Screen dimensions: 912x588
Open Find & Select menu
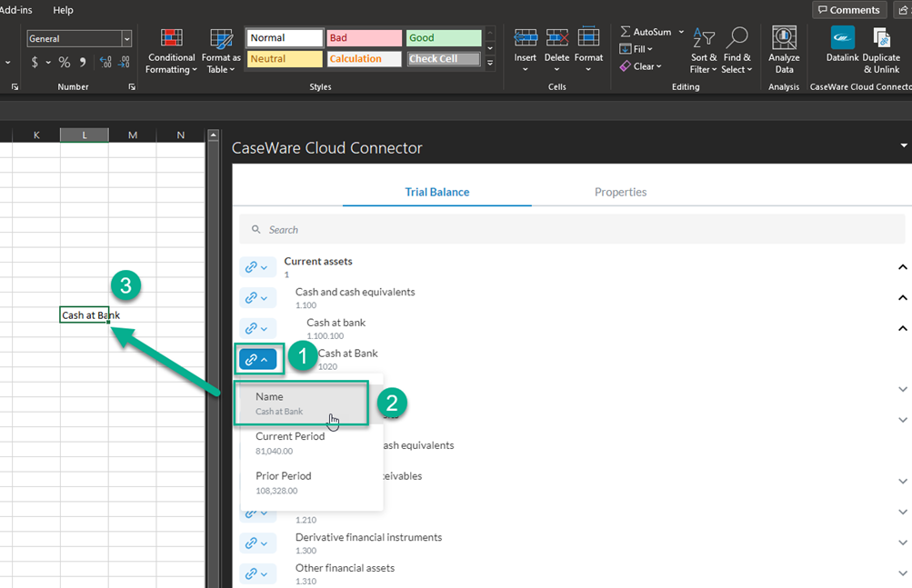click(737, 51)
